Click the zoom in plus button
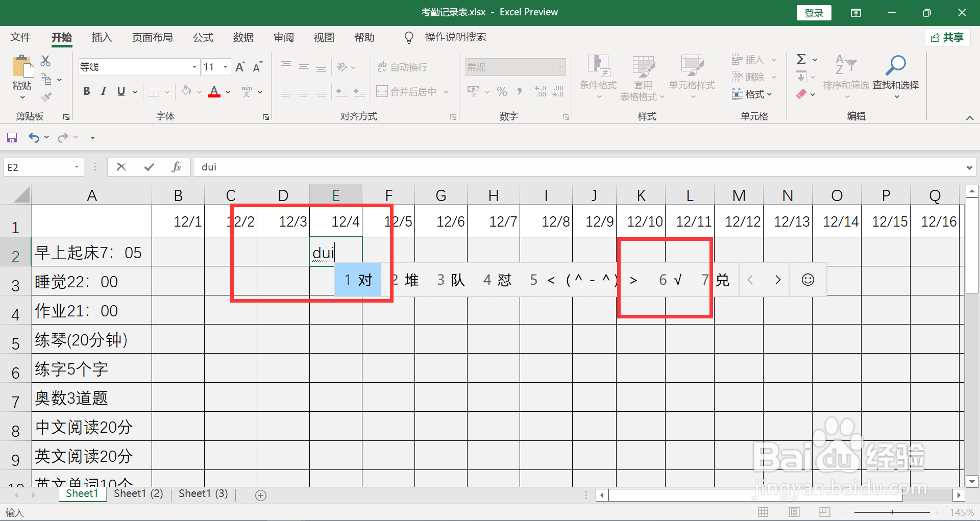Viewport: 980px width, 521px height. [937, 512]
